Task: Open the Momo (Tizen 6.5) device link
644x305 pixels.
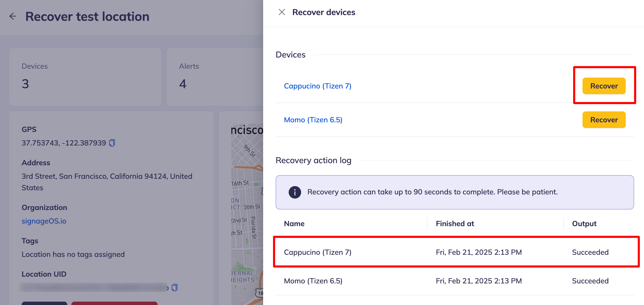Action: coord(313,120)
